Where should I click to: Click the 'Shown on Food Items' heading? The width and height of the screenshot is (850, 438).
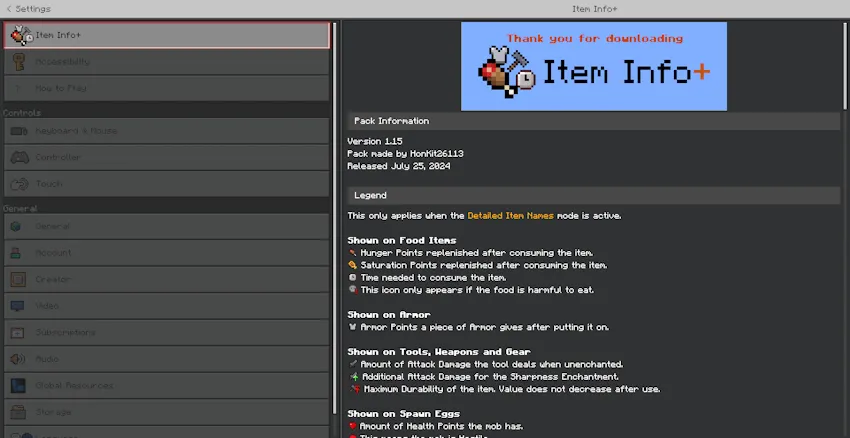tap(402, 240)
